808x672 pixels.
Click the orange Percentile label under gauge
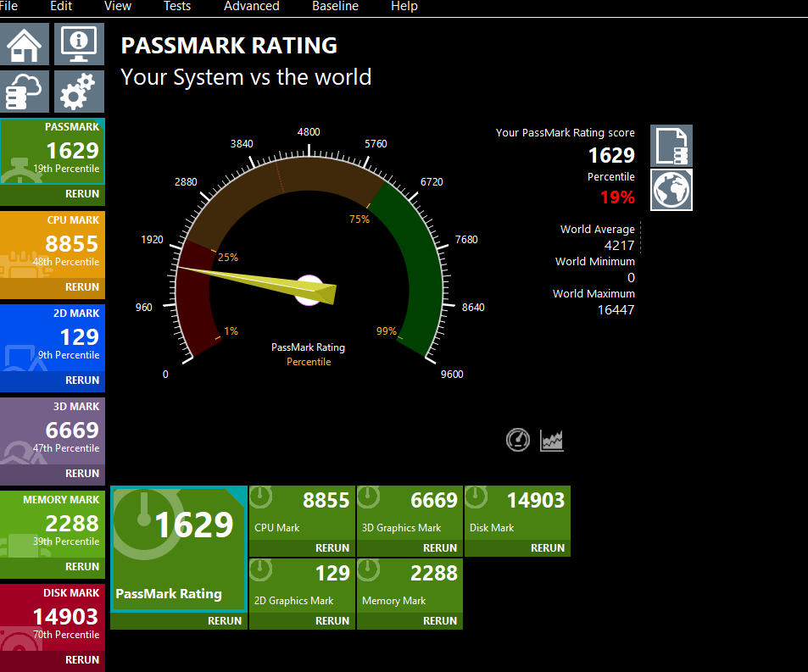(x=309, y=362)
